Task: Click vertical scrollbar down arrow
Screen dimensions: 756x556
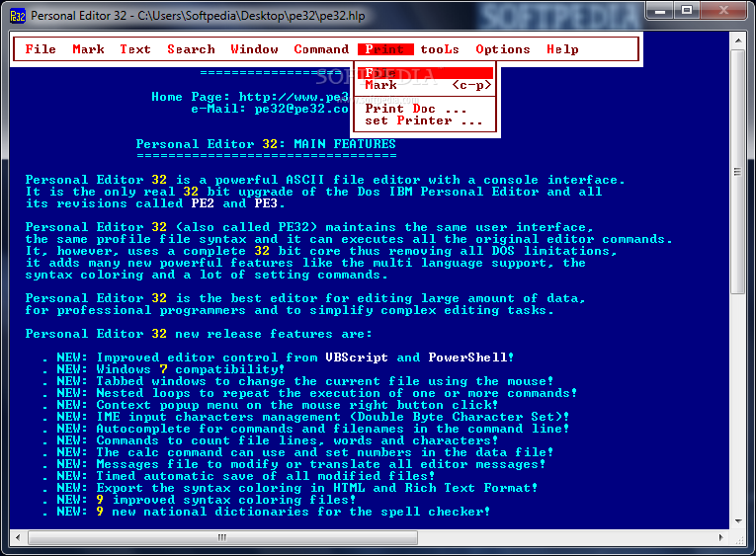Action: 737,520
